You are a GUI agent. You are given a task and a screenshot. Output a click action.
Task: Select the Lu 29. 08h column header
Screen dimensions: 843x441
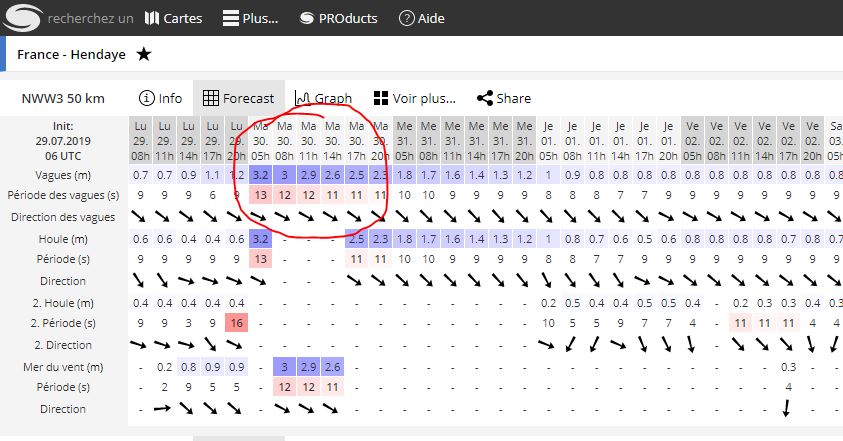(141, 140)
